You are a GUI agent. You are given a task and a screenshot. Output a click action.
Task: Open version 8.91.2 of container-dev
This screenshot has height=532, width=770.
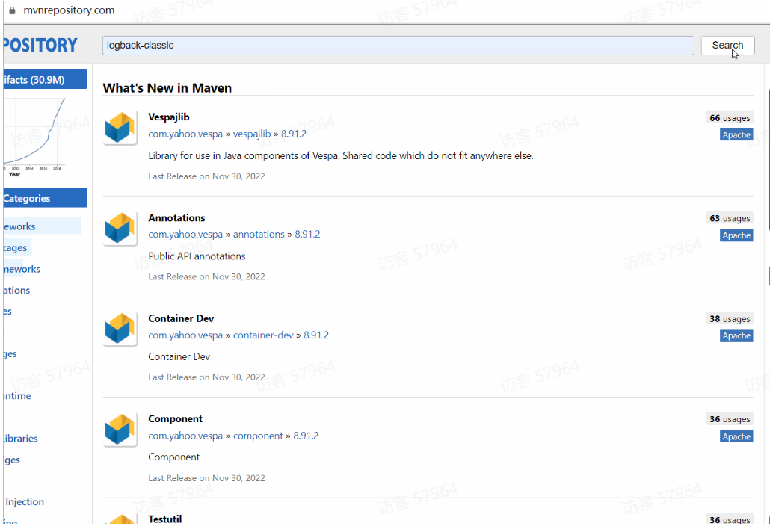tap(316, 335)
